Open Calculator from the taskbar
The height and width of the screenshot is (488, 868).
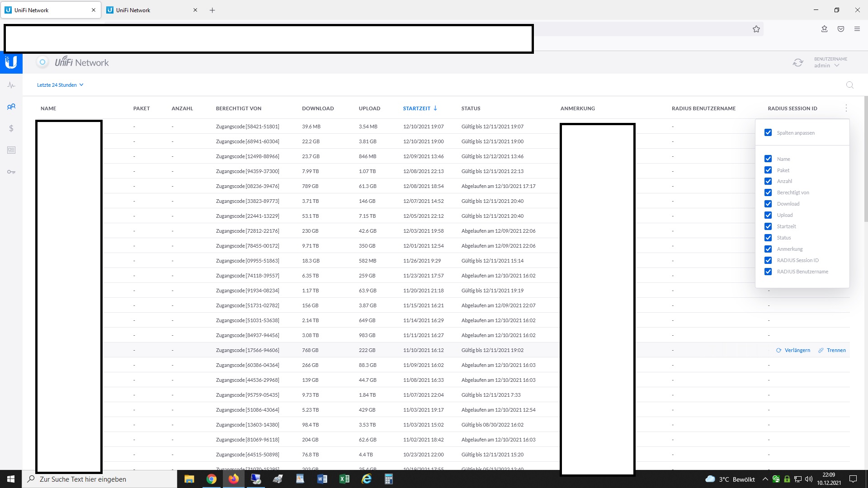[388, 479]
